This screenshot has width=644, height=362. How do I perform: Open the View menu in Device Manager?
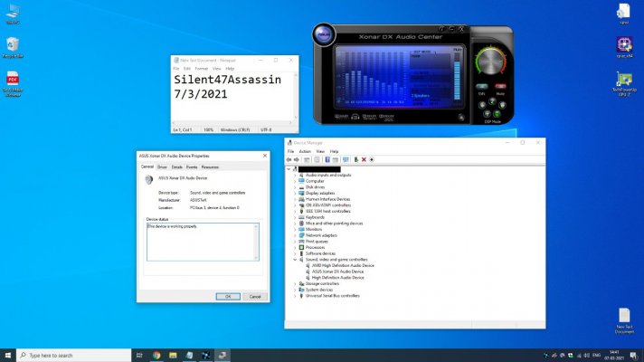pos(320,152)
